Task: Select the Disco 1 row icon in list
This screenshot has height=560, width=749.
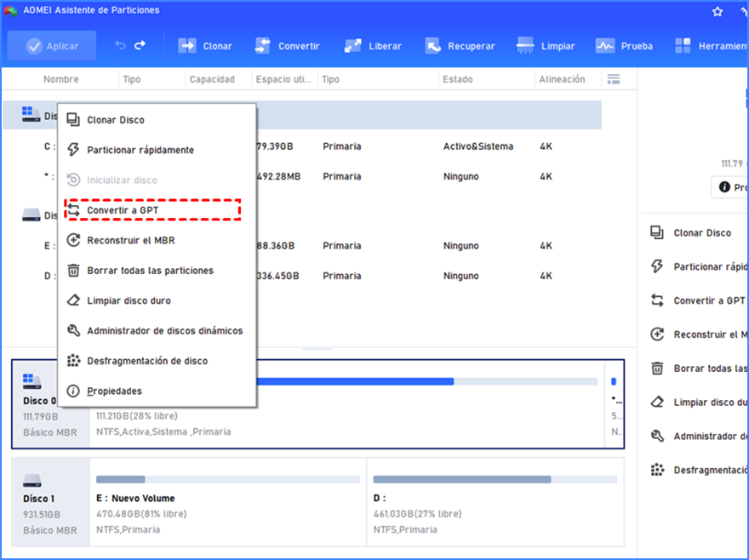Action: click(x=31, y=214)
